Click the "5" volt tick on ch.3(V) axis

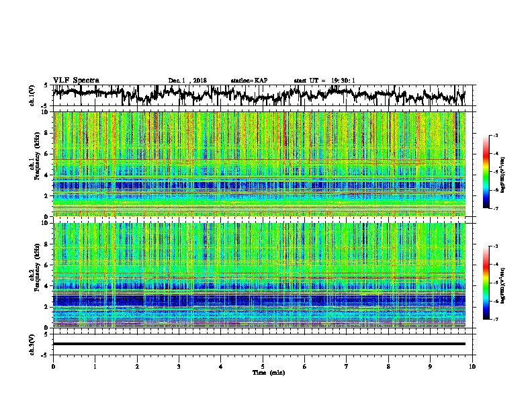[x=46, y=334]
